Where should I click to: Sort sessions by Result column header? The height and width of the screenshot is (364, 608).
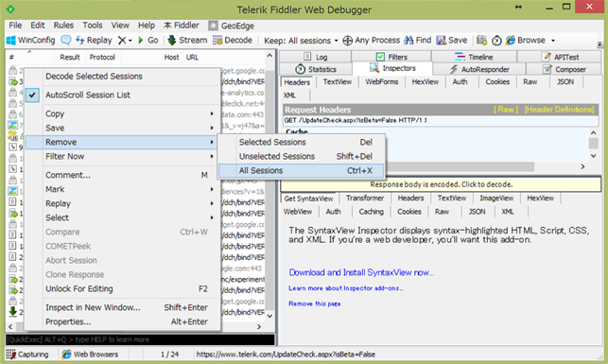(70, 58)
